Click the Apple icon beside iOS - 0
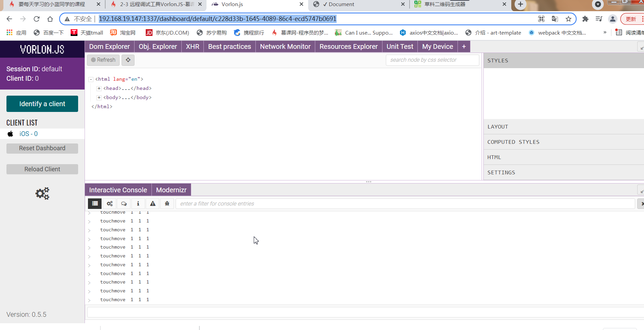This screenshot has width=644, height=330. [x=11, y=134]
